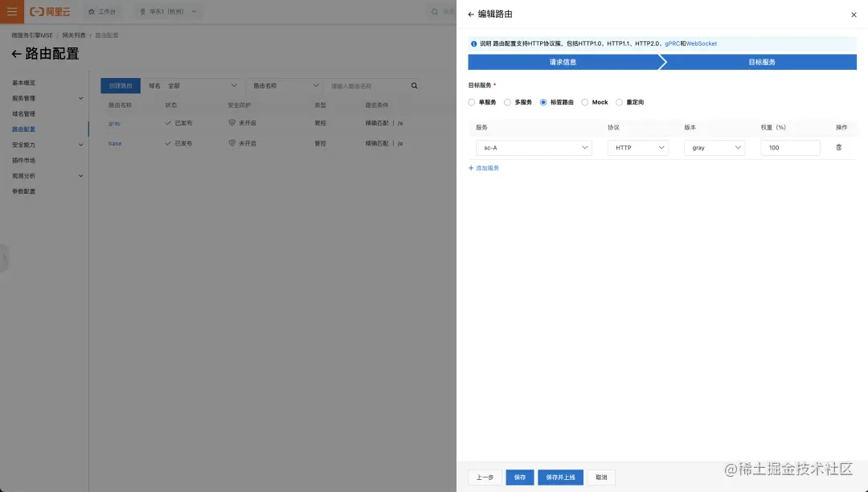Open the HTTP protocol dropdown
Viewport: 868px width, 492px height.
(x=637, y=148)
